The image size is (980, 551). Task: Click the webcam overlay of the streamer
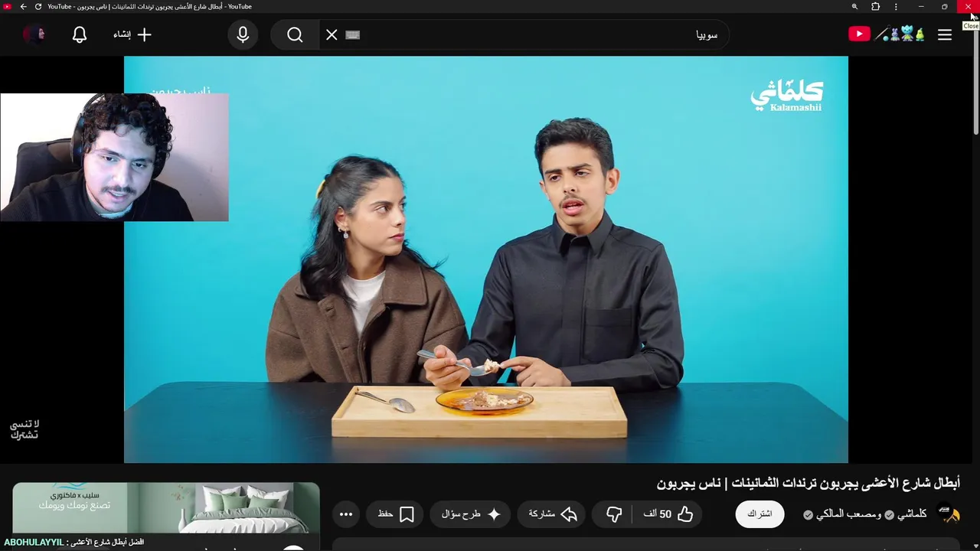[x=114, y=158]
